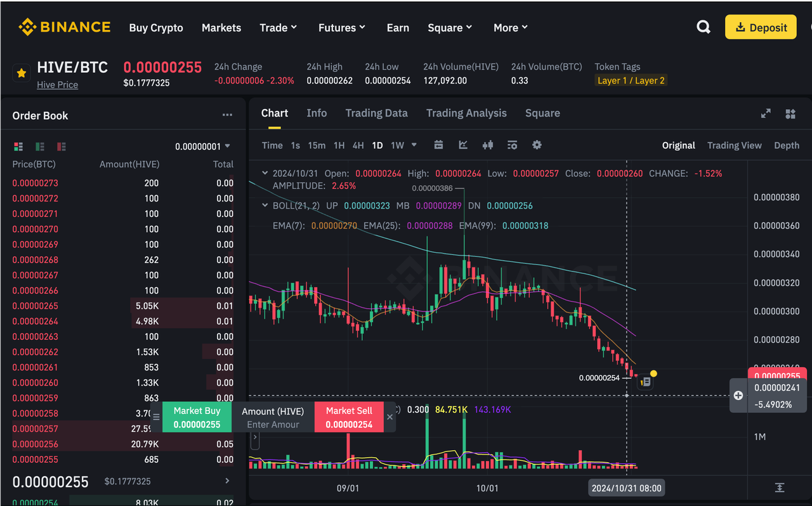This screenshot has height=506, width=812.
Task: Toggle the HIVE/BTC favorite star
Action: [x=22, y=74]
